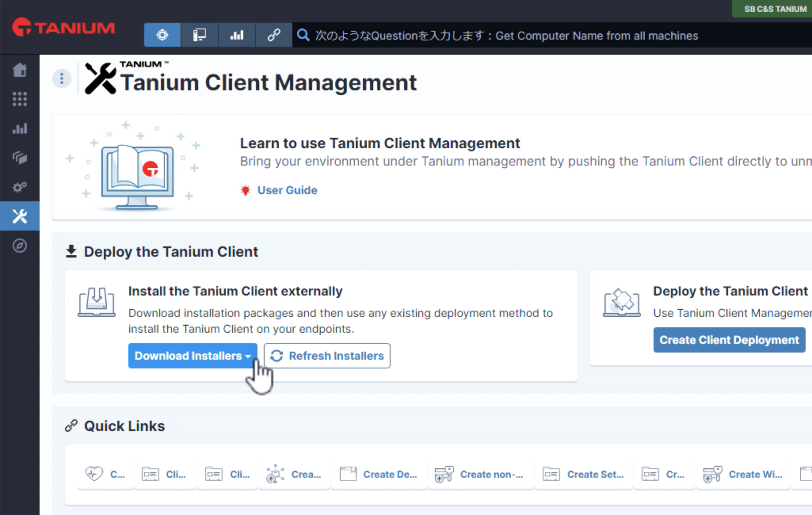Click Create Client Deployment button
This screenshot has width=812, height=515.
(729, 340)
